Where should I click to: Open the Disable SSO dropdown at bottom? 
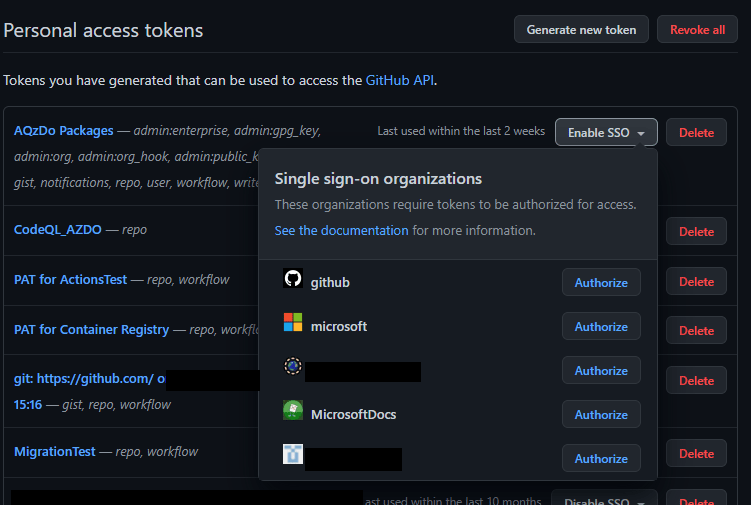(x=604, y=499)
